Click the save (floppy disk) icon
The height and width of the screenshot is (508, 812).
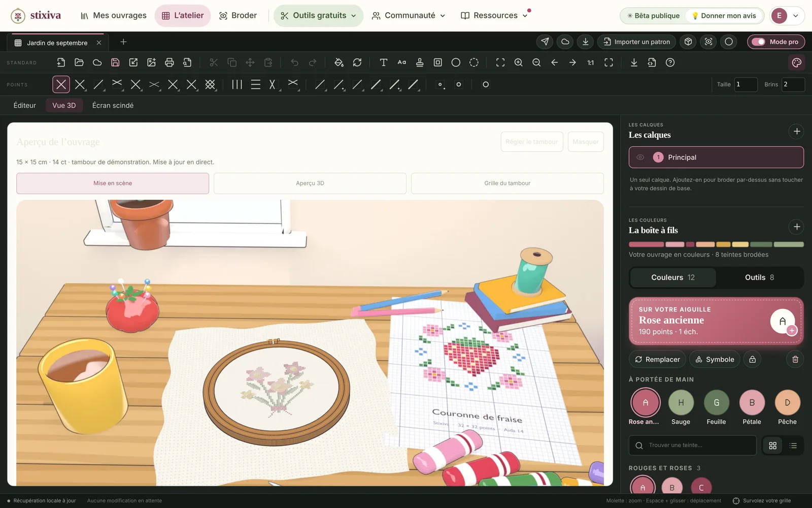click(115, 62)
